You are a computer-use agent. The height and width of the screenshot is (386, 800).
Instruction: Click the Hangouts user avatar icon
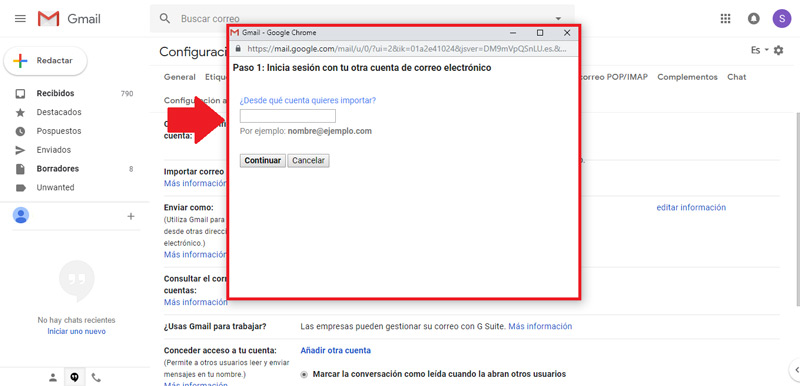click(x=21, y=216)
